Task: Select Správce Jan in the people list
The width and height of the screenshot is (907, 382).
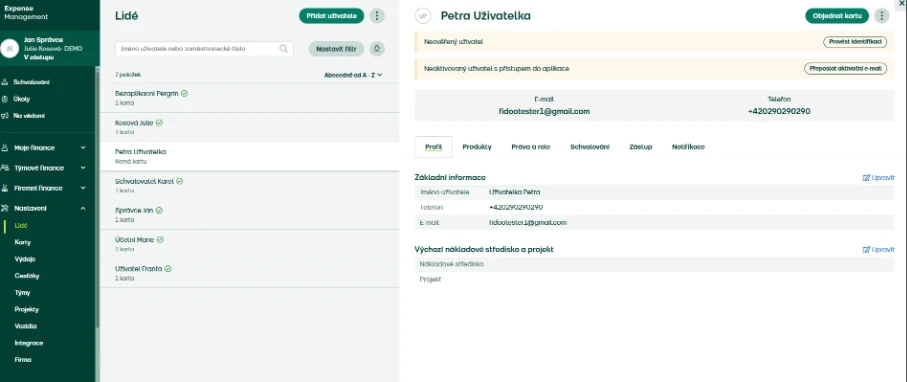Action: pyautogui.click(x=249, y=215)
